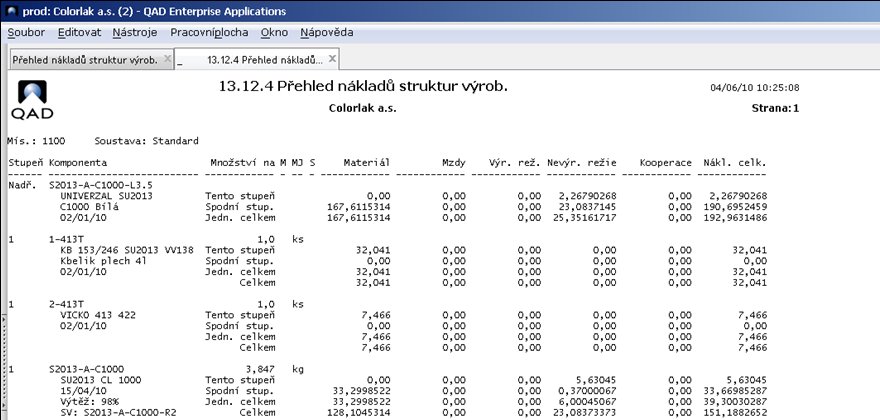Click the Kooperace column header
This screenshot has width=880, height=420.
[666, 163]
